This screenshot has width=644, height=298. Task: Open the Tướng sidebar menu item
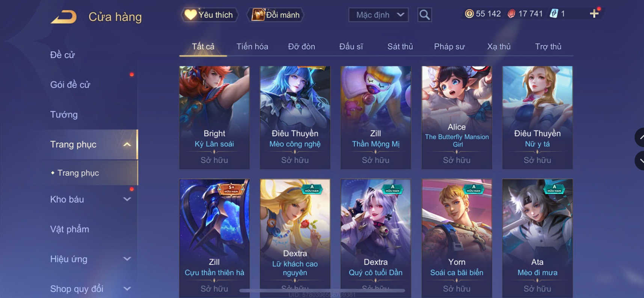pyautogui.click(x=64, y=114)
